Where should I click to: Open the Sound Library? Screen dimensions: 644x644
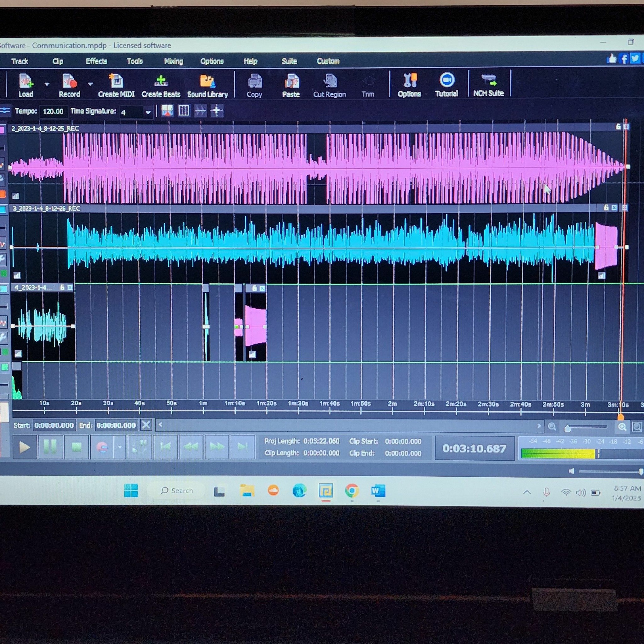coord(207,86)
